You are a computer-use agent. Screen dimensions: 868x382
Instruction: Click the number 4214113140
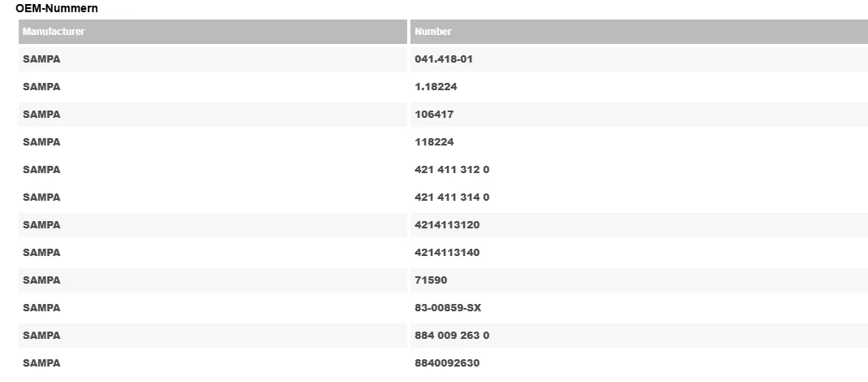[447, 253]
